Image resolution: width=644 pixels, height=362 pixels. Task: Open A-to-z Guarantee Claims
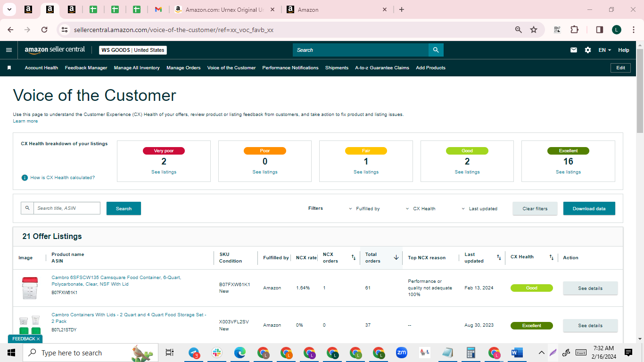pyautogui.click(x=382, y=68)
